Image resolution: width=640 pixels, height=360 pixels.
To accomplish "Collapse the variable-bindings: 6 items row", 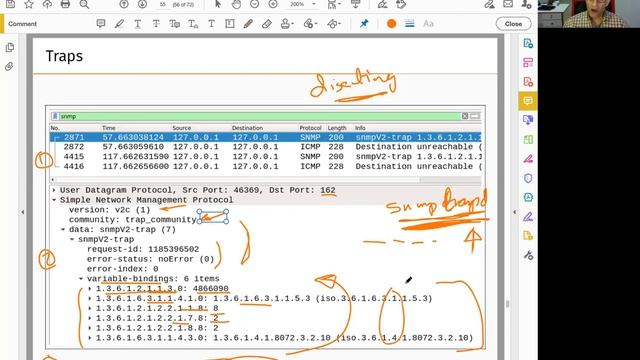I will [x=81, y=279].
